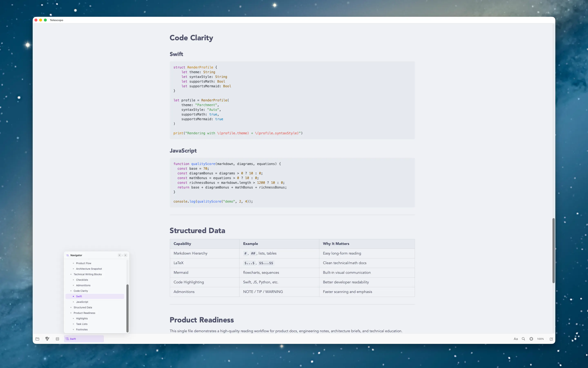Click the 100% zoom level indicator

tap(540, 339)
